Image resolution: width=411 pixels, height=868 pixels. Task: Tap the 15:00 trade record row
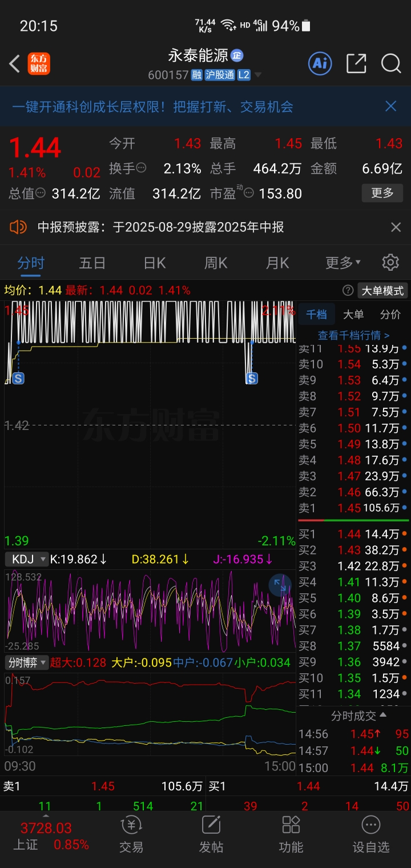353,768
